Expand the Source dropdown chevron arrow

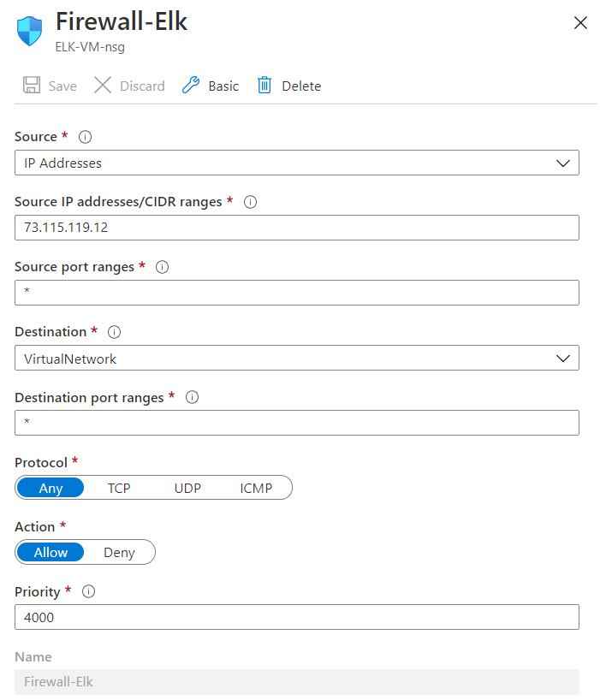563,163
